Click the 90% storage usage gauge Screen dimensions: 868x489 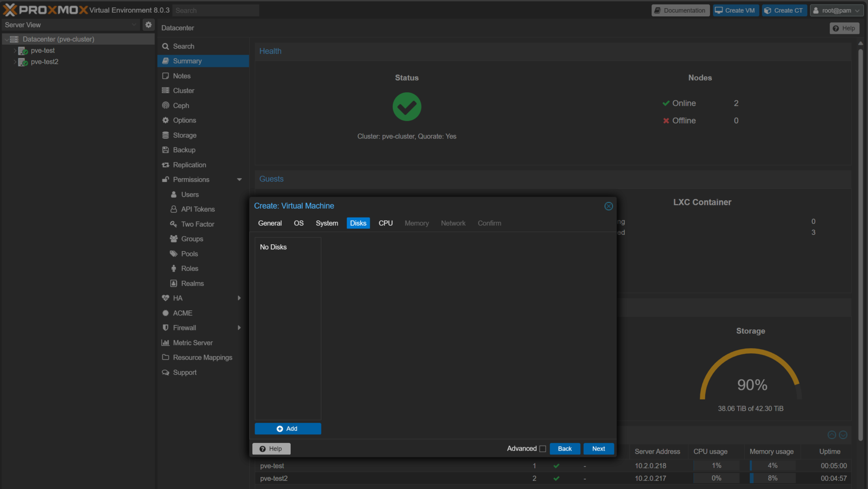(x=751, y=375)
